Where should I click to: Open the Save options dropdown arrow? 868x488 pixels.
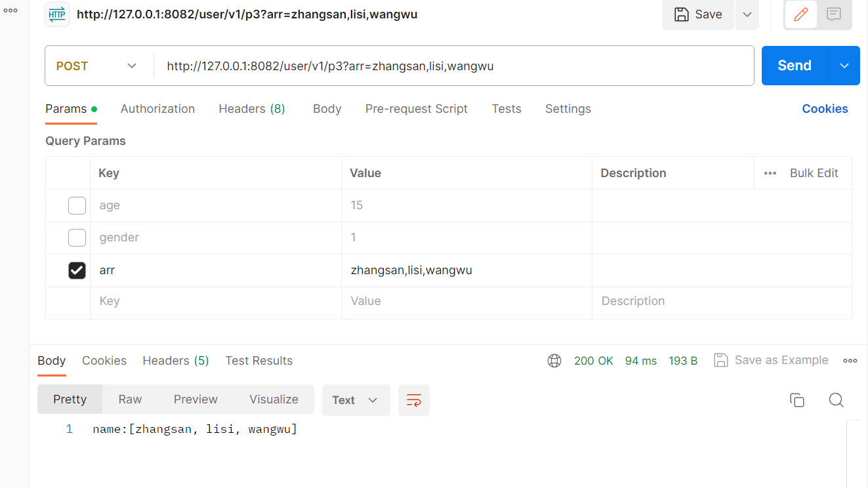tap(747, 14)
